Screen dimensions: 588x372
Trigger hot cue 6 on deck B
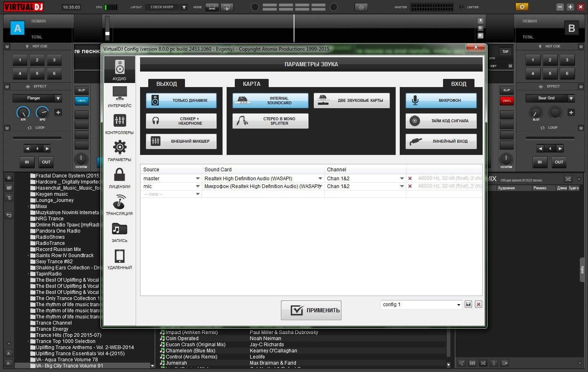coord(567,74)
